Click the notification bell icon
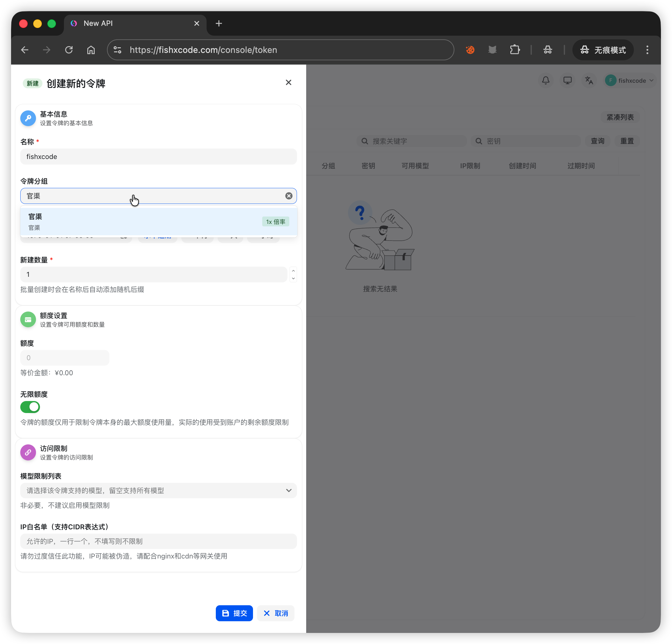 pyautogui.click(x=545, y=81)
